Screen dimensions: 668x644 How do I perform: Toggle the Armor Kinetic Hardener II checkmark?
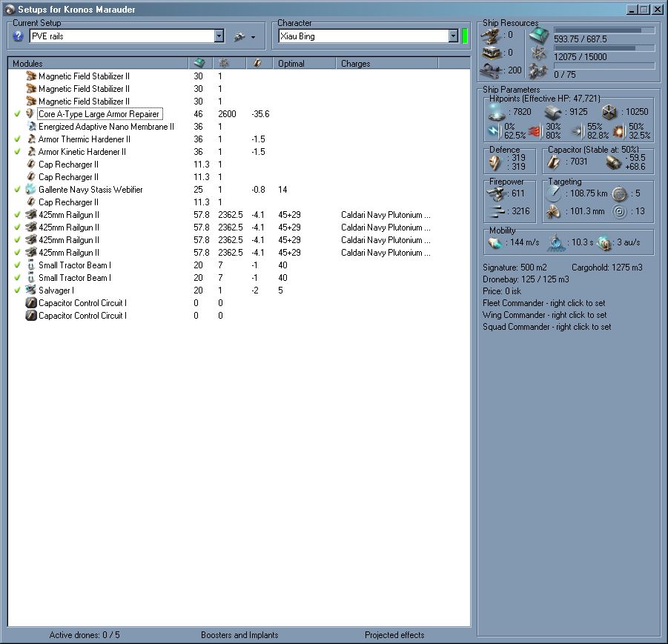[17, 152]
